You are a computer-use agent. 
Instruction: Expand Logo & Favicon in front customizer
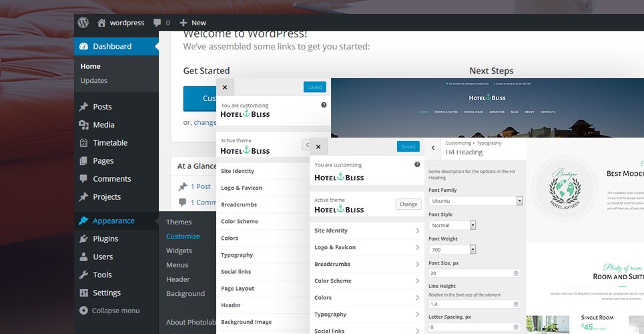[367, 247]
